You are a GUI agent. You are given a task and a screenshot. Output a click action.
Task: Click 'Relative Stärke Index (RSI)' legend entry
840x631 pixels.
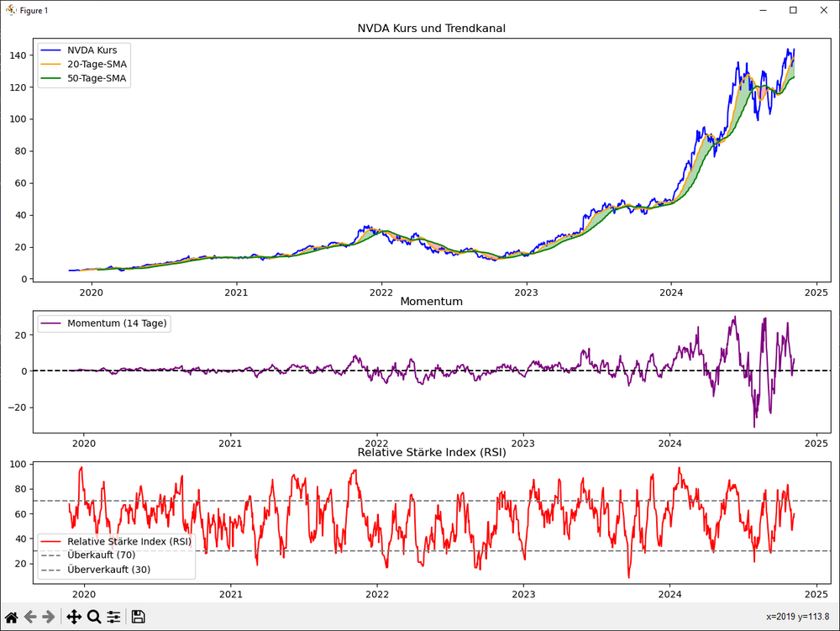pyautogui.click(x=129, y=542)
